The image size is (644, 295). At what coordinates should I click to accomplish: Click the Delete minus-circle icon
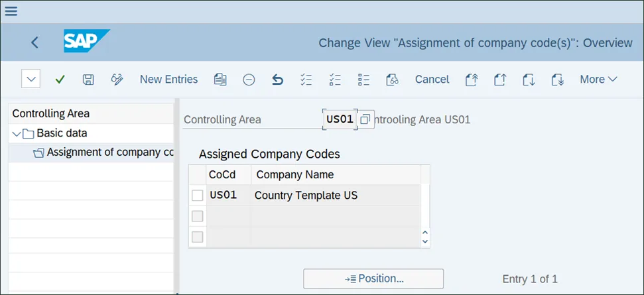click(x=249, y=80)
